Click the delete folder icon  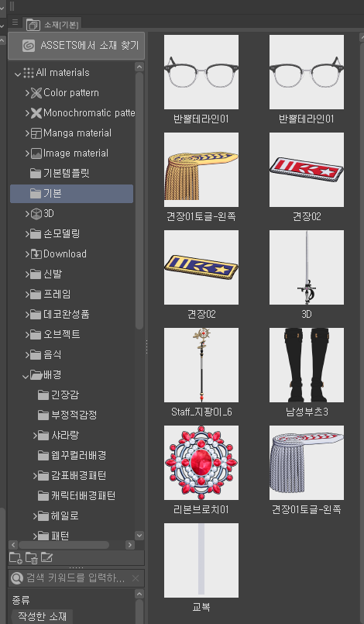pyautogui.click(x=32, y=558)
